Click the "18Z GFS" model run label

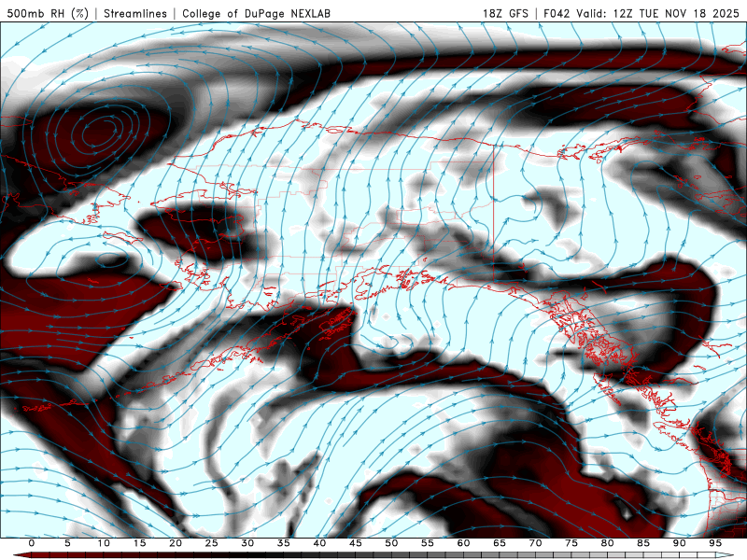tap(505, 13)
